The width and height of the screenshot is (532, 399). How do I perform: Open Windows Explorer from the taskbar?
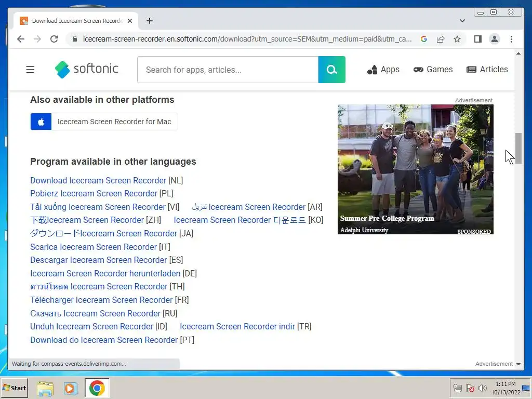coord(45,388)
